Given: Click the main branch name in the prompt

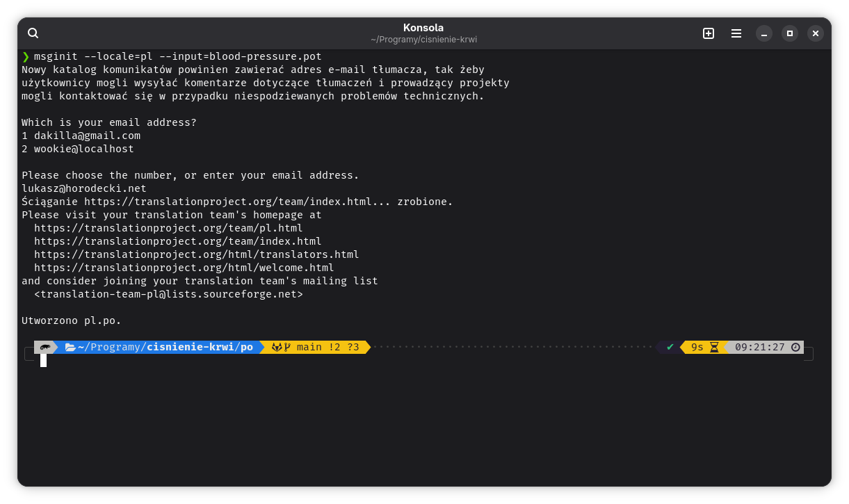Looking at the screenshot, I should coord(309,347).
